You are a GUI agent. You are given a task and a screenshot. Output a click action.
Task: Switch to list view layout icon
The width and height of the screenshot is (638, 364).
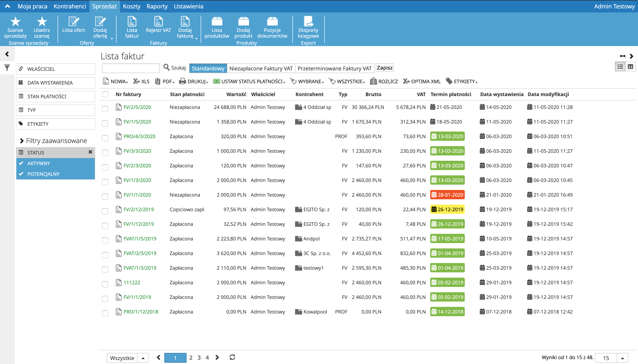[x=620, y=67]
